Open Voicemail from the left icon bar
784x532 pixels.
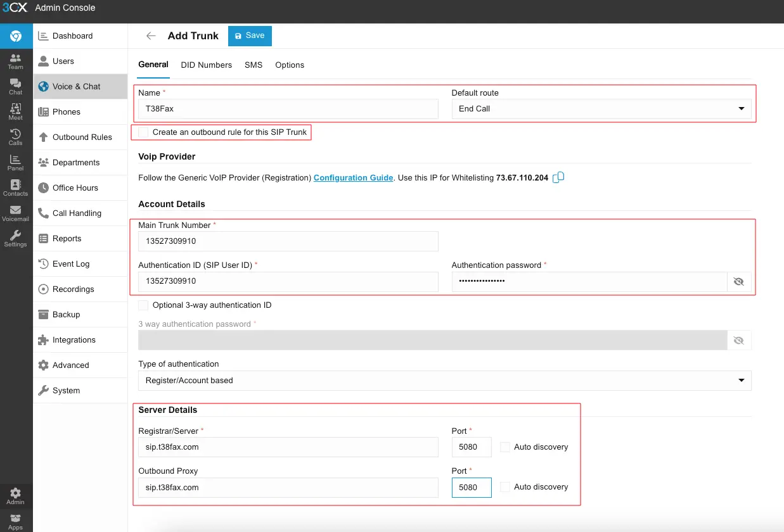16,213
